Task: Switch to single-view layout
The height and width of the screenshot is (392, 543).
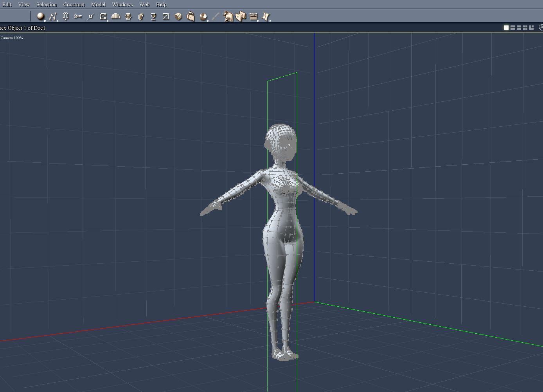Action: (x=506, y=27)
